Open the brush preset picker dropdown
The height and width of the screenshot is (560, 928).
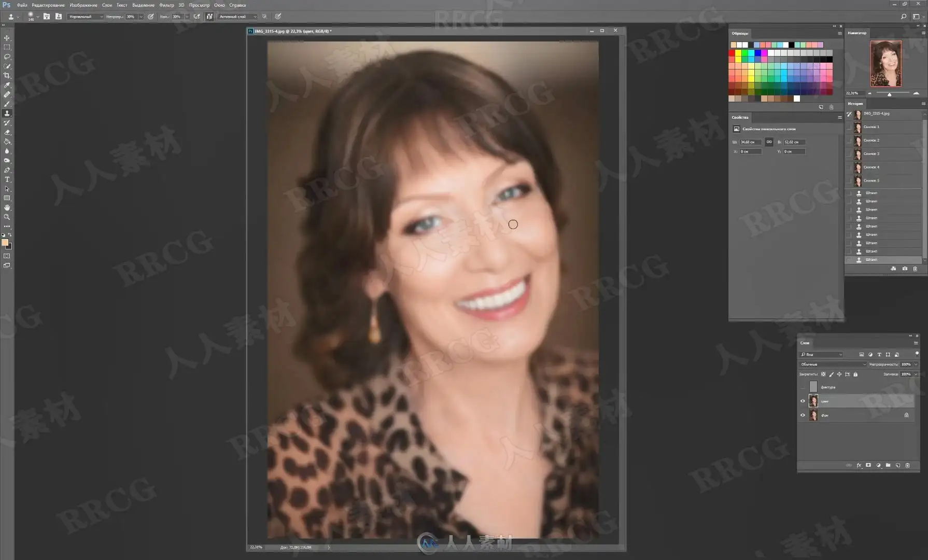[x=38, y=17]
